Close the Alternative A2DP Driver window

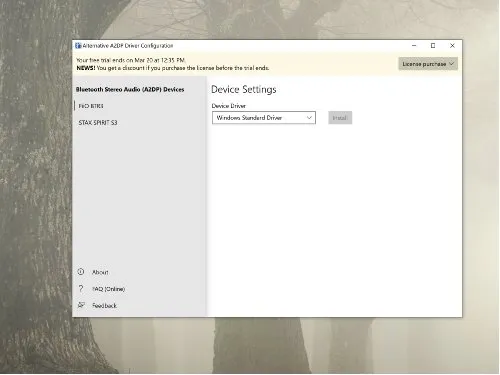pos(452,46)
